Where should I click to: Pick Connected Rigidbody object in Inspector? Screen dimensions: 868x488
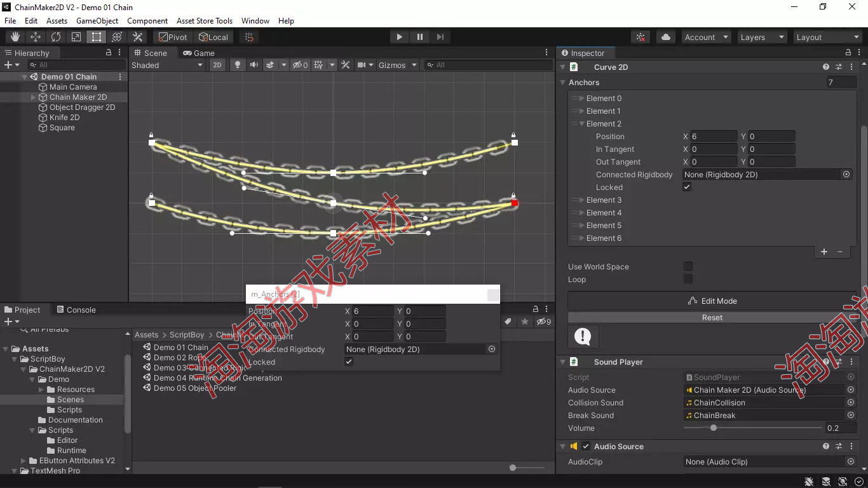pos(846,174)
